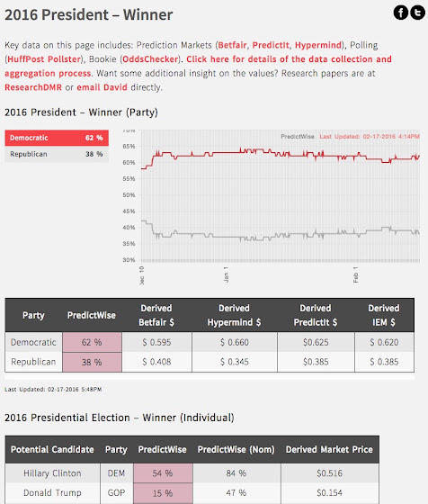The width and height of the screenshot is (428, 504).
Task: Open the PredictIt link
Action: (x=271, y=45)
